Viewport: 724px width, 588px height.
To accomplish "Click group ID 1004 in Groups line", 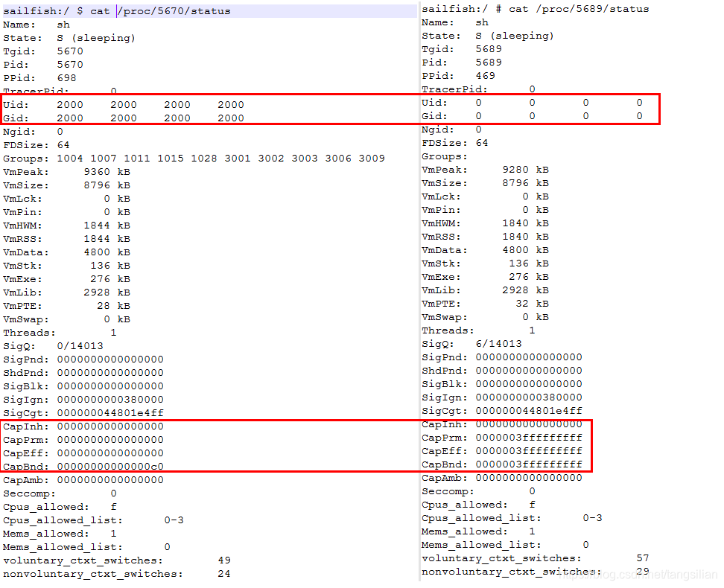I will tap(70, 159).
